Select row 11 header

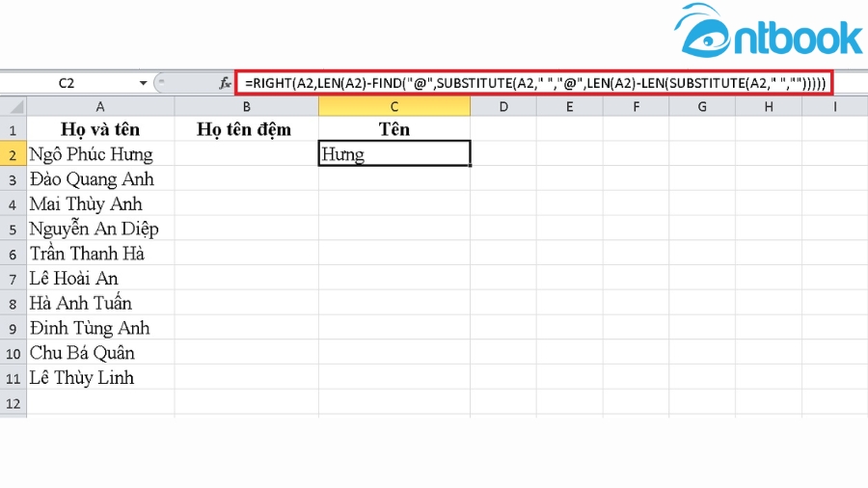point(14,378)
